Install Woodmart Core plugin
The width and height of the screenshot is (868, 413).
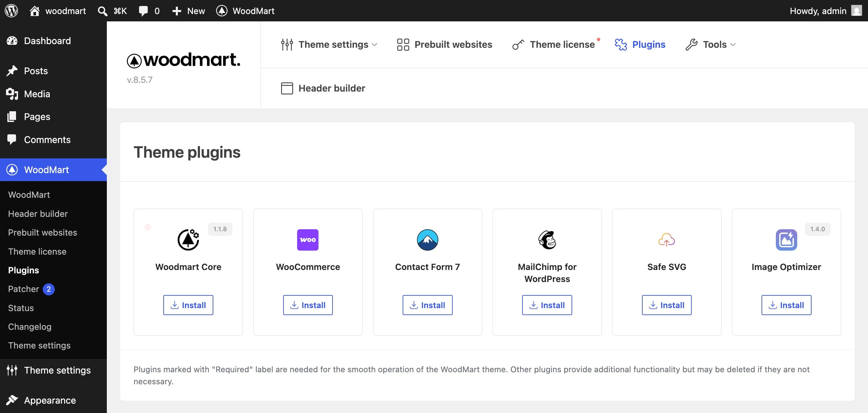[x=188, y=305]
